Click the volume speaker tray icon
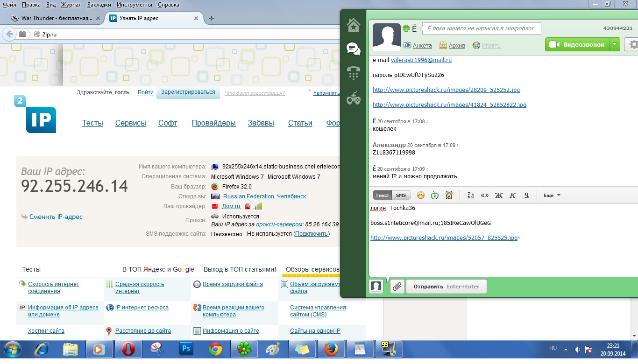638x364 pixels. [578, 349]
